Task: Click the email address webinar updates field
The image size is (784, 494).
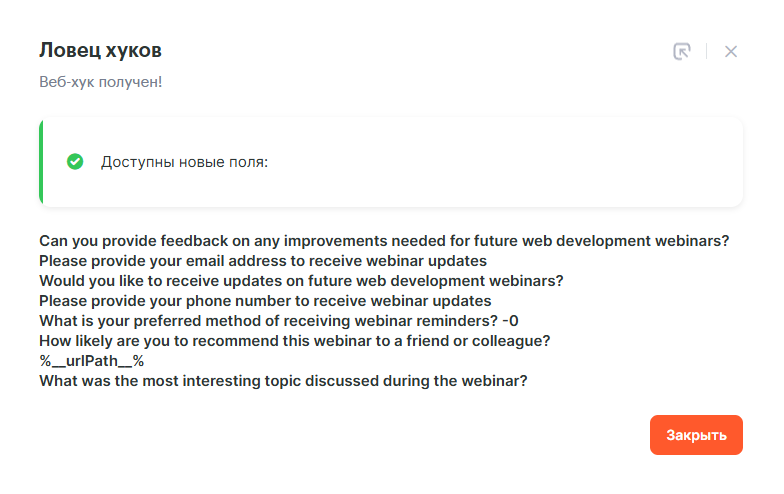Action: pyautogui.click(x=262, y=261)
